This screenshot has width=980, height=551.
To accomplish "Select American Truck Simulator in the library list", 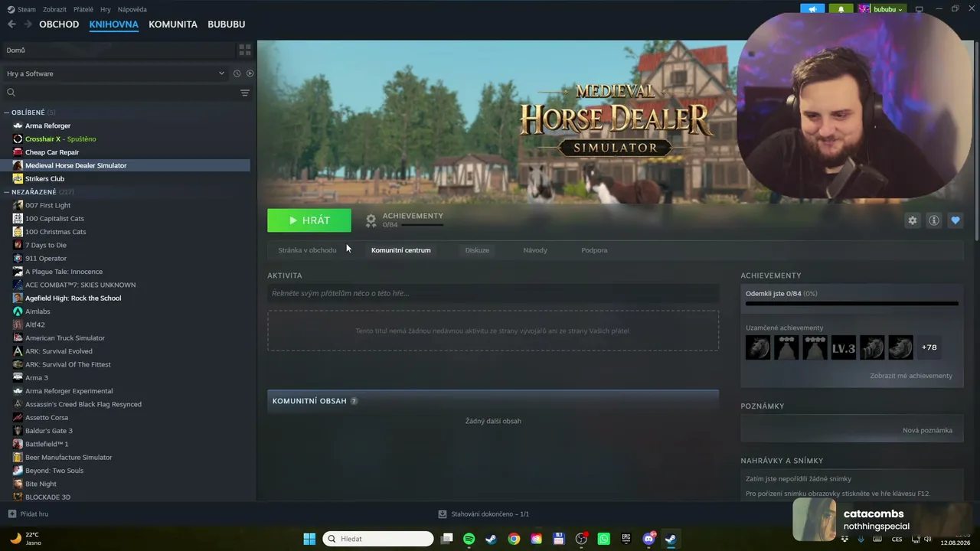I will coord(65,337).
